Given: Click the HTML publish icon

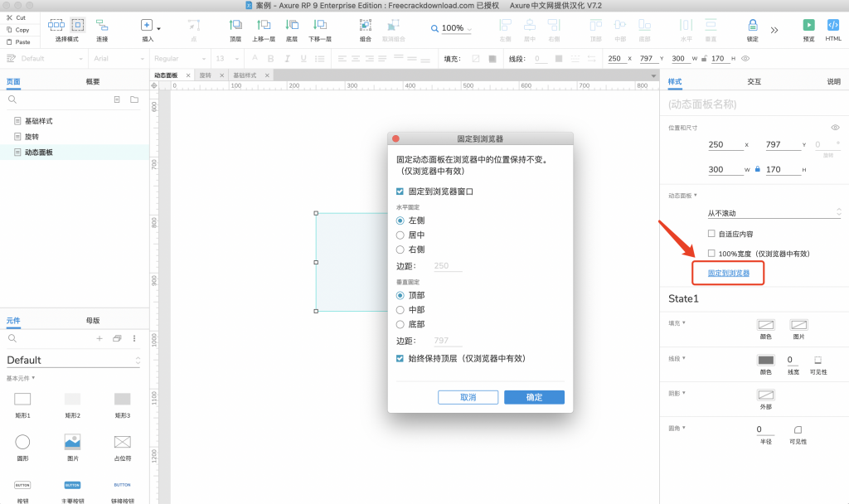Looking at the screenshot, I should click(833, 26).
